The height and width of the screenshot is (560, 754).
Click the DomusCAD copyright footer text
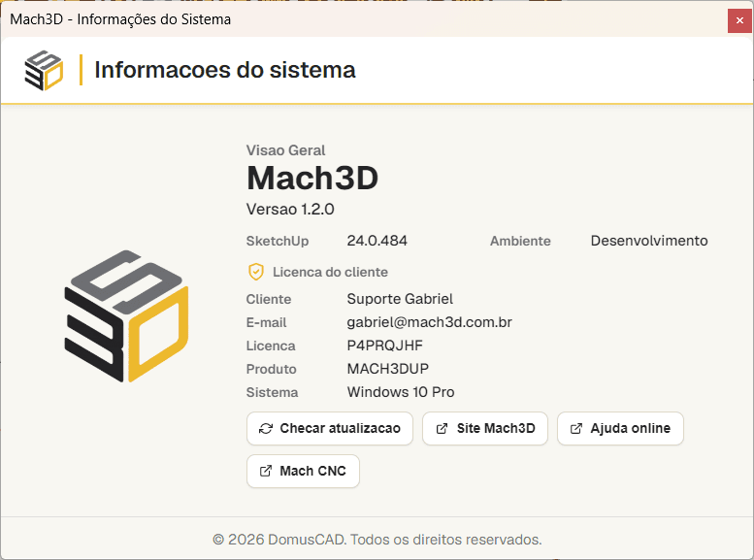click(377, 540)
